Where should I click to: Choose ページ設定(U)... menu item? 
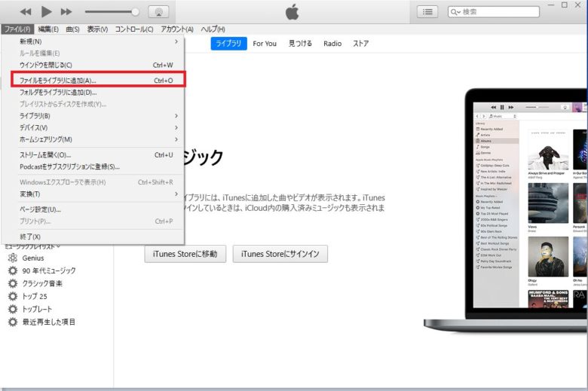tap(93, 209)
